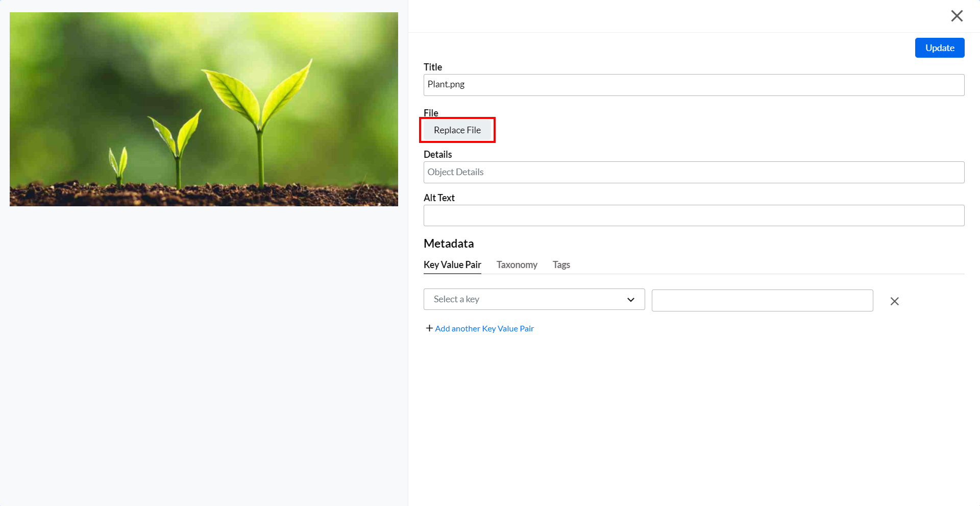Open the Tags metadata tab
This screenshot has width=980, height=506.
pyautogui.click(x=561, y=264)
